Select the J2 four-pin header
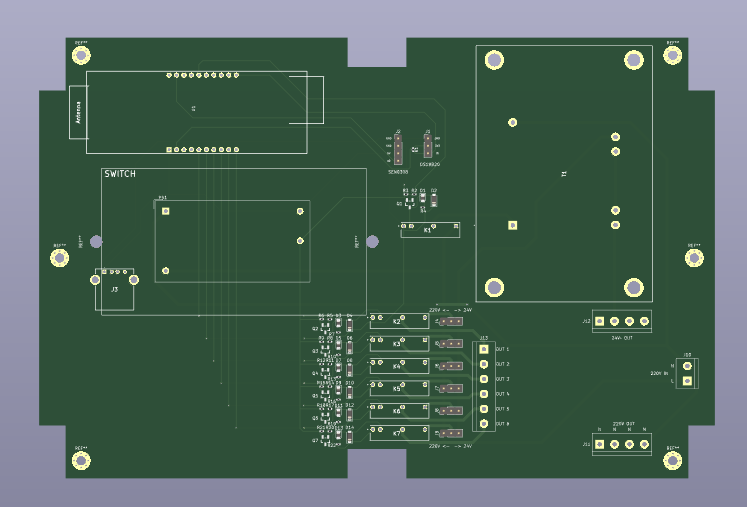747x507 pixels. click(398, 149)
